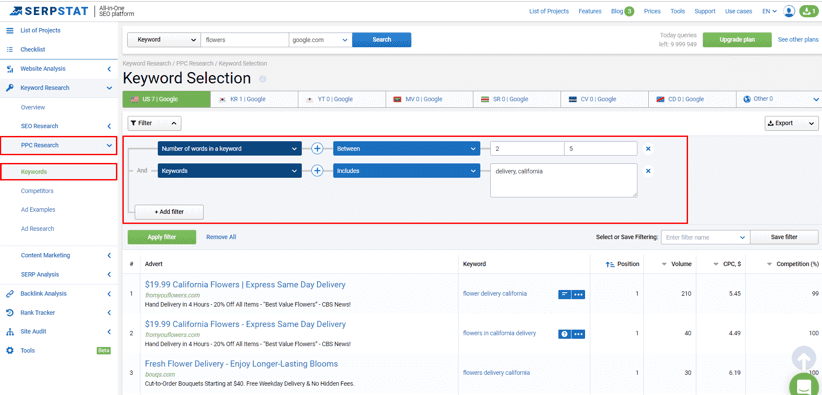The width and height of the screenshot is (822, 395).
Task: Click the plus icon next to Between
Action: pyautogui.click(x=317, y=148)
